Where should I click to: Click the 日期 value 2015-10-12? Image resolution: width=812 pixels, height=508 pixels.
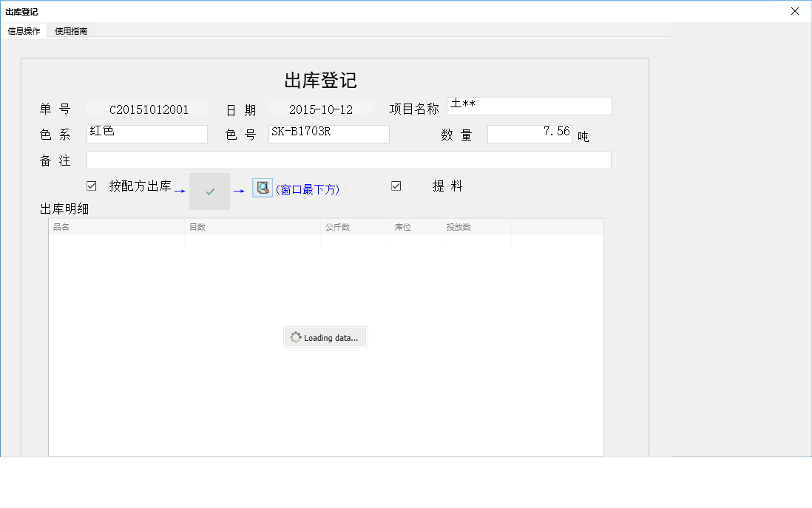coord(320,109)
